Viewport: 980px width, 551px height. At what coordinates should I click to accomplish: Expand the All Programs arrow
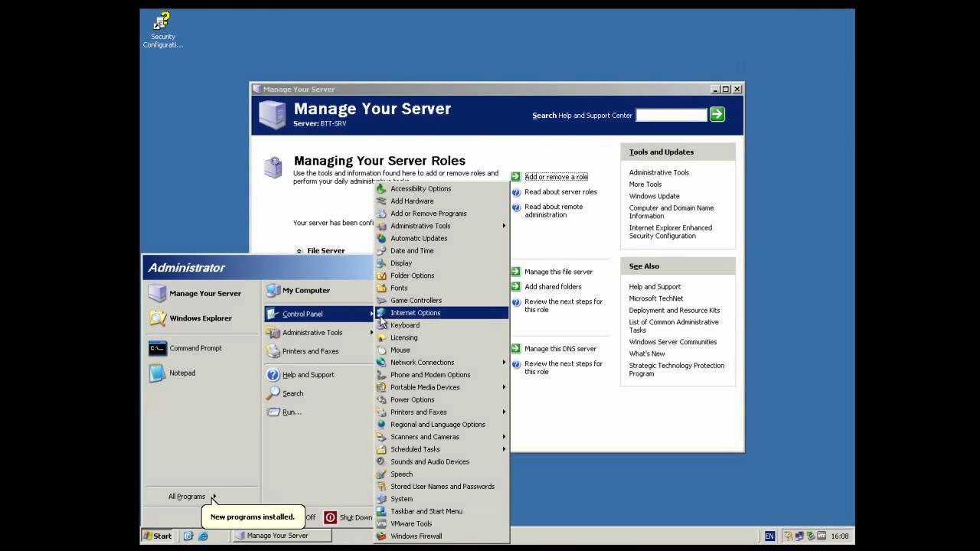click(x=214, y=497)
